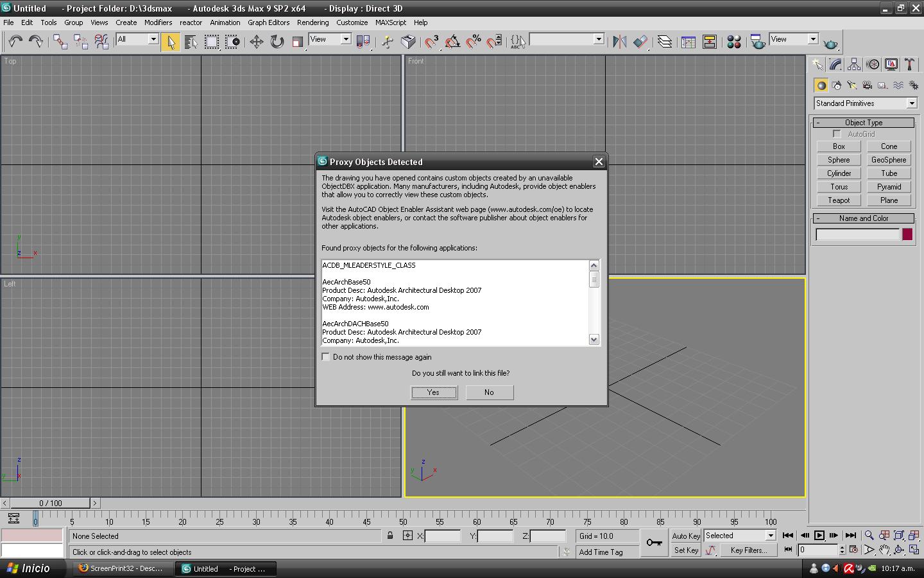Screen dimensions: 924x578
Task: Activate the Select and Link tool
Action: coord(60,42)
